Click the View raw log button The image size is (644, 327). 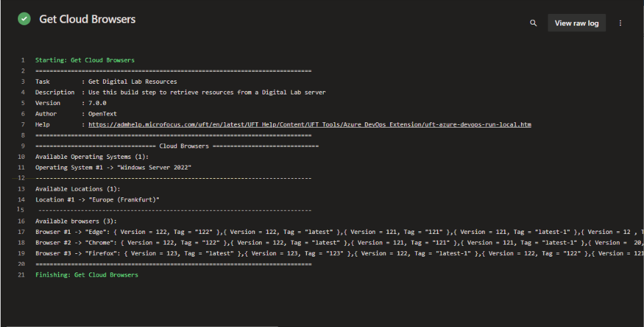point(576,23)
